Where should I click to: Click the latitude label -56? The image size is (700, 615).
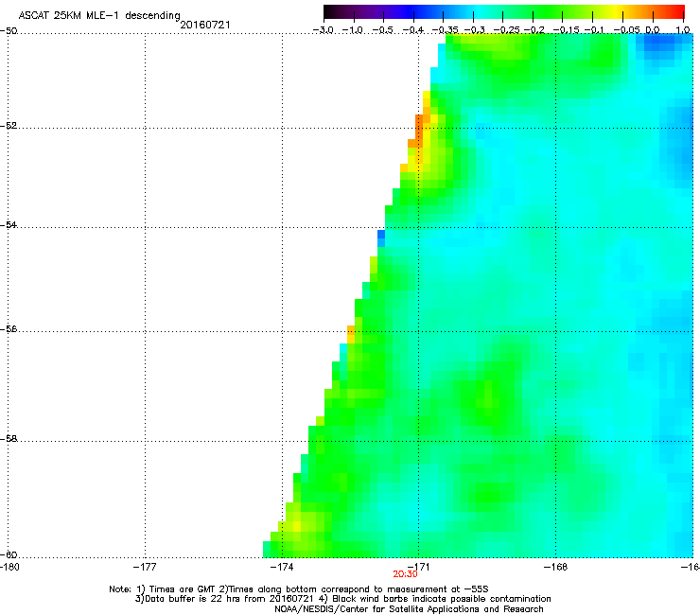point(9,329)
